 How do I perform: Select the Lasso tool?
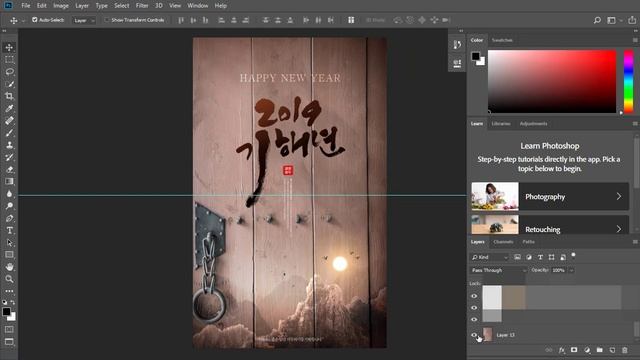pos(9,72)
